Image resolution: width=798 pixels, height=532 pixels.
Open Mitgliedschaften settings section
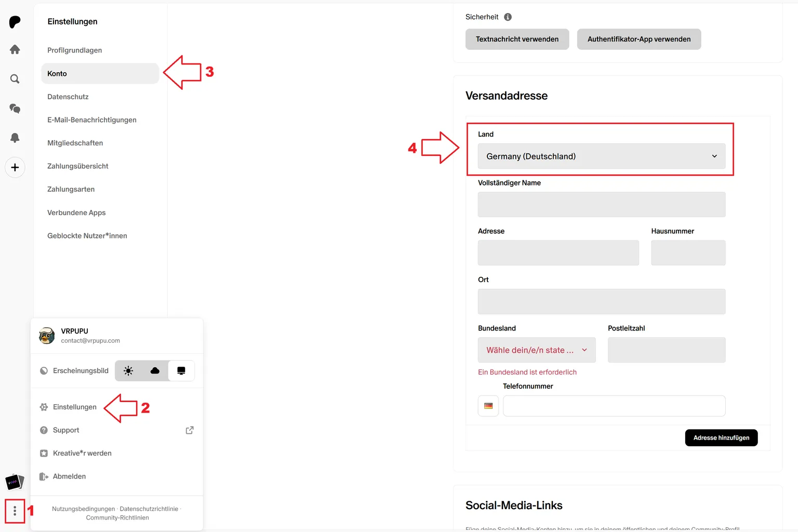click(75, 143)
